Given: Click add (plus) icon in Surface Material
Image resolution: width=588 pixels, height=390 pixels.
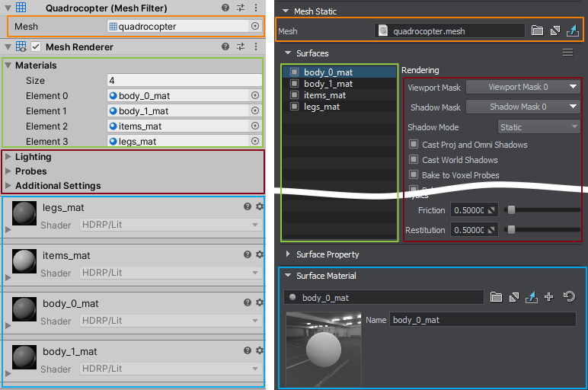Looking at the screenshot, I should (x=548, y=297).
